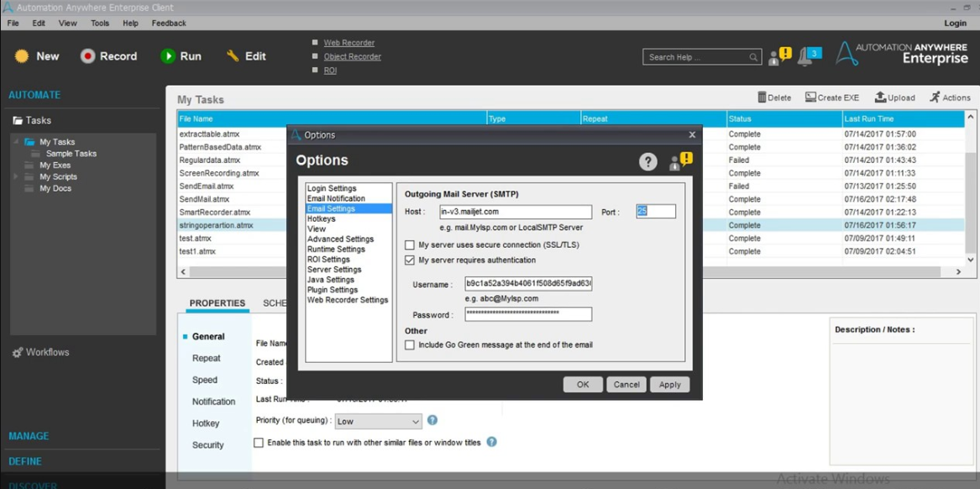Open the help question mark in the Options dialog

pos(648,162)
